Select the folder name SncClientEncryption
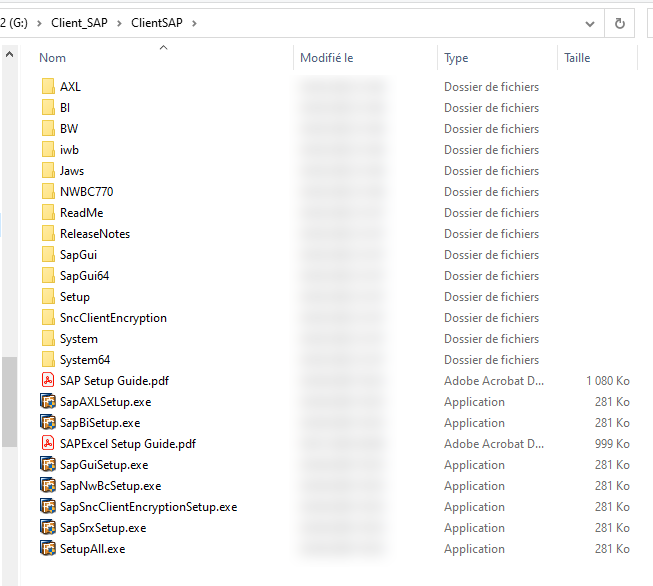The image size is (653, 586). [113, 318]
